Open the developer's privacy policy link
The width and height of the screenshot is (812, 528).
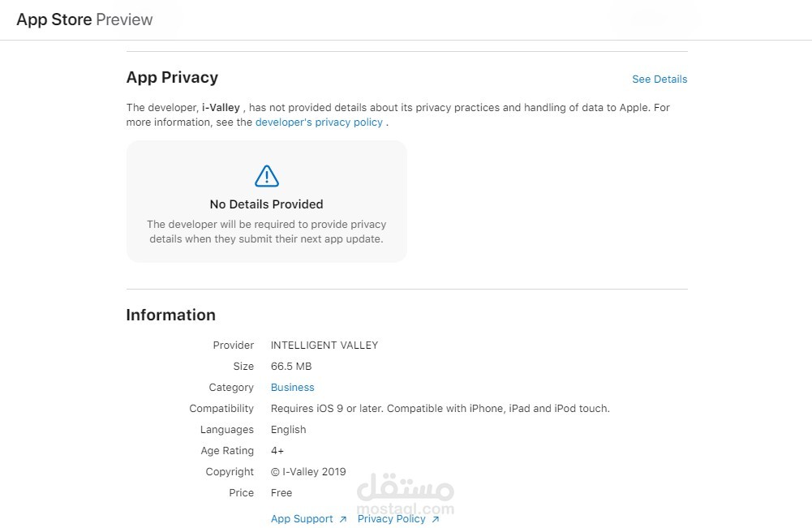coord(319,122)
